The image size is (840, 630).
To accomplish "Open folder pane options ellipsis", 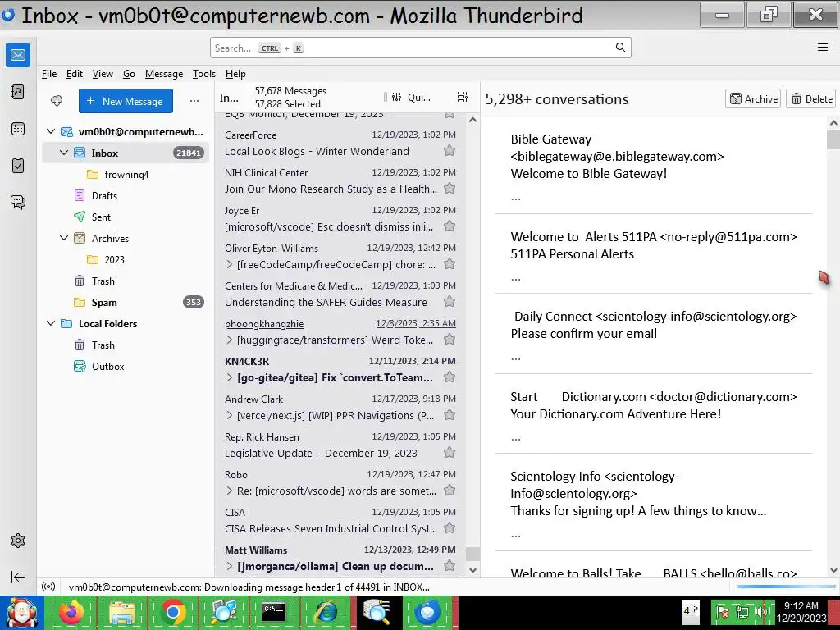I will pyautogui.click(x=194, y=101).
